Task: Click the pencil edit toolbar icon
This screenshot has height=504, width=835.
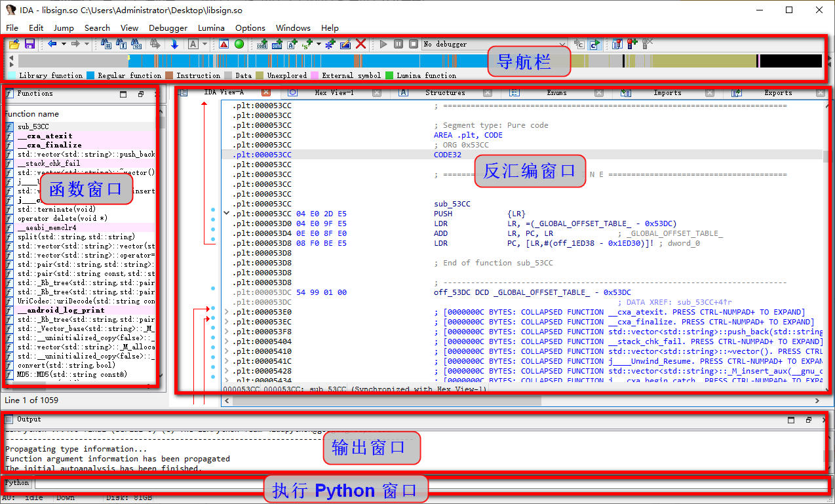Action: pyautogui.click(x=345, y=44)
